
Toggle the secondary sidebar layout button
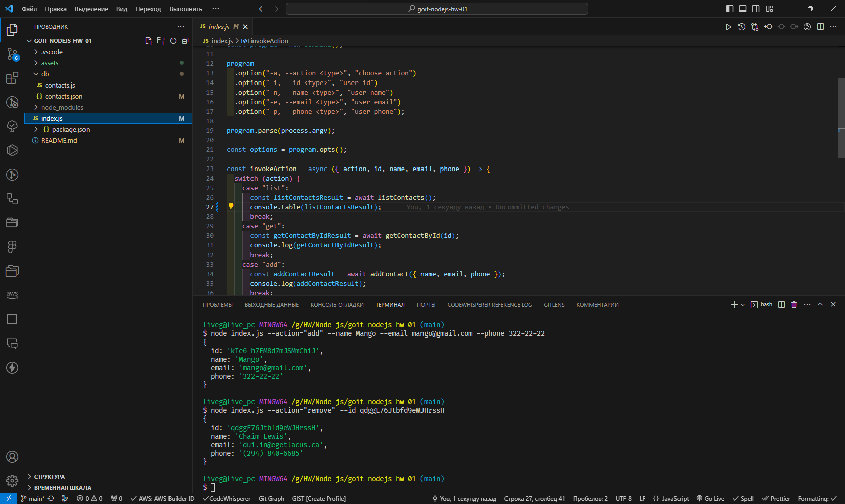click(756, 9)
